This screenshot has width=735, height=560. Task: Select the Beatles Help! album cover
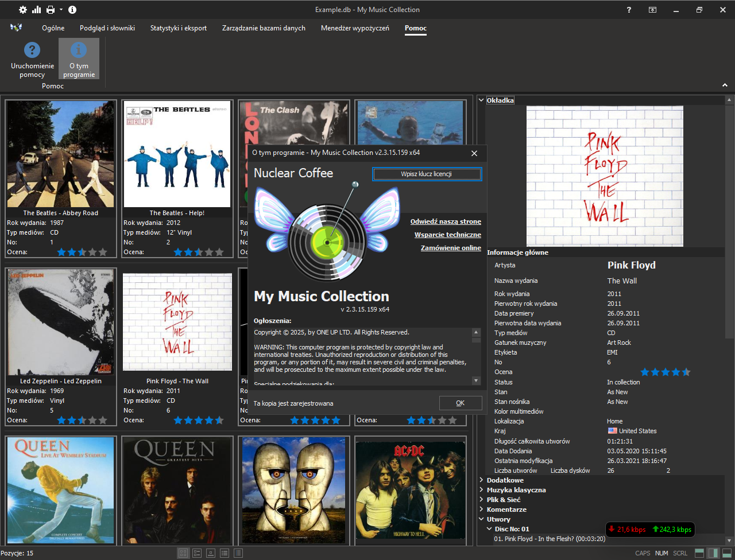[177, 154]
